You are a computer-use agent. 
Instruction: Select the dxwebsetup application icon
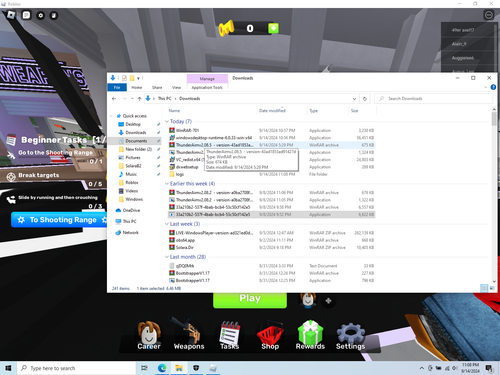tap(172, 167)
